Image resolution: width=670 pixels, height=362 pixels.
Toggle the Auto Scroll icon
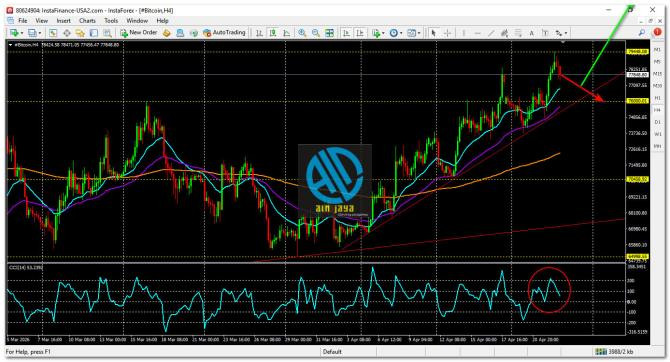click(347, 32)
